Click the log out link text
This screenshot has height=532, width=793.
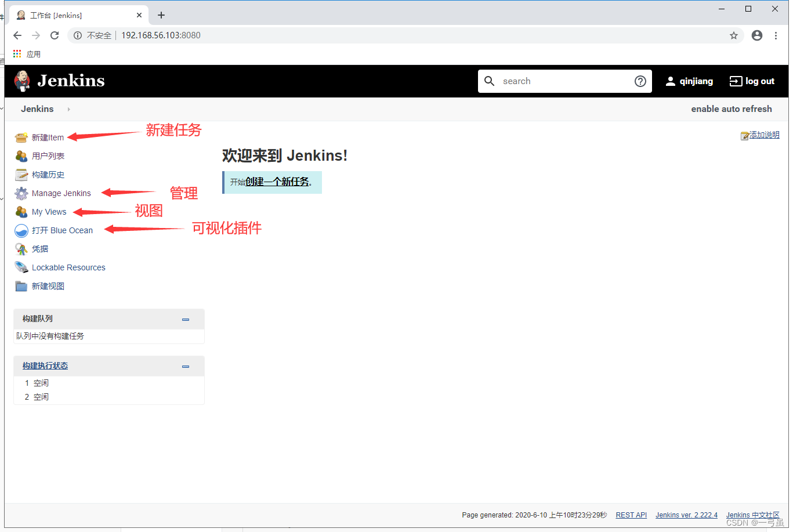tap(760, 81)
